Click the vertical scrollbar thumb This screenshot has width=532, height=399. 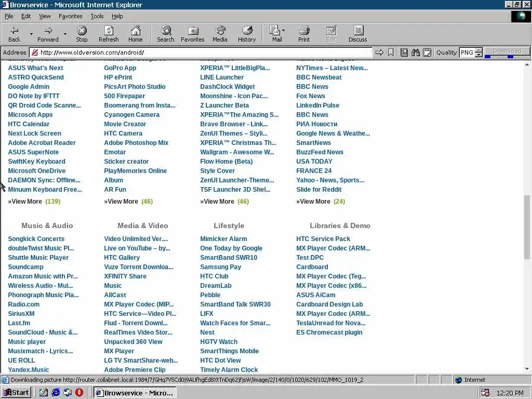527,228
